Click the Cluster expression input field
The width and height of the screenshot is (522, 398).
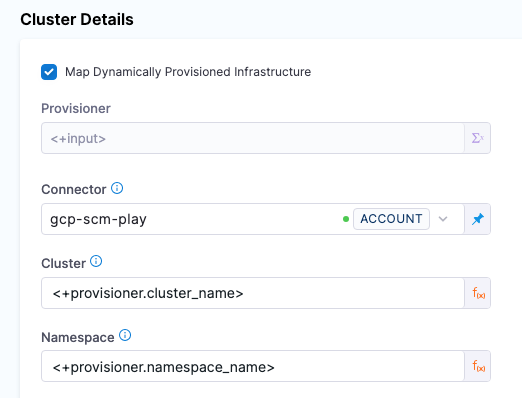(x=253, y=293)
